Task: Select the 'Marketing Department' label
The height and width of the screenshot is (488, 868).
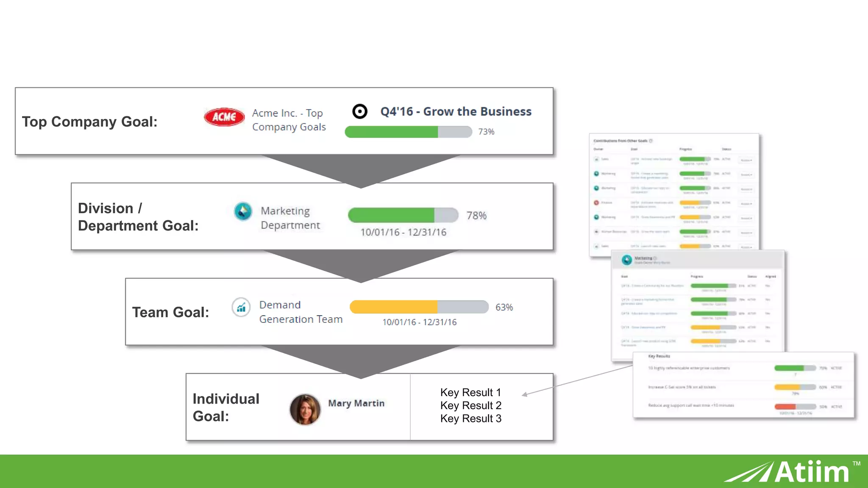Action: click(290, 218)
